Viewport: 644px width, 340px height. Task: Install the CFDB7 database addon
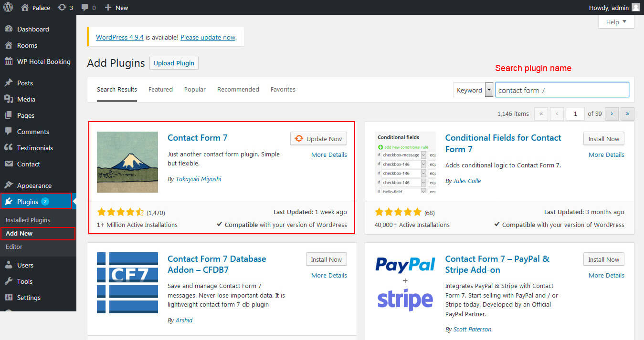coord(327,259)
